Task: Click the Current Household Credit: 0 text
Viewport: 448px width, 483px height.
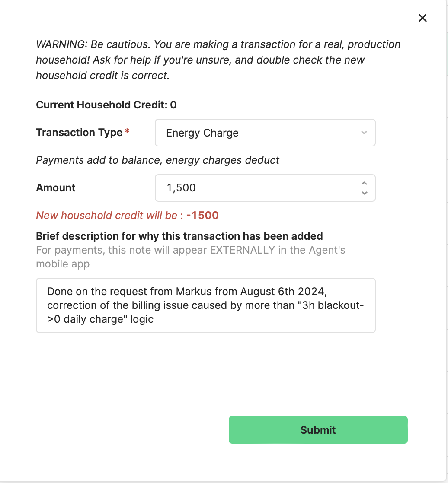Action: click(106, 105)
